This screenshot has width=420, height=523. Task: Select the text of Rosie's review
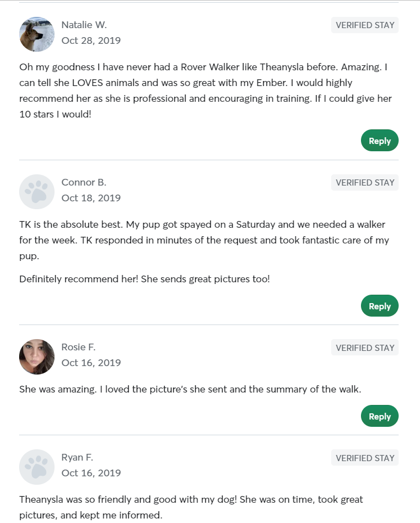[191, 389]
